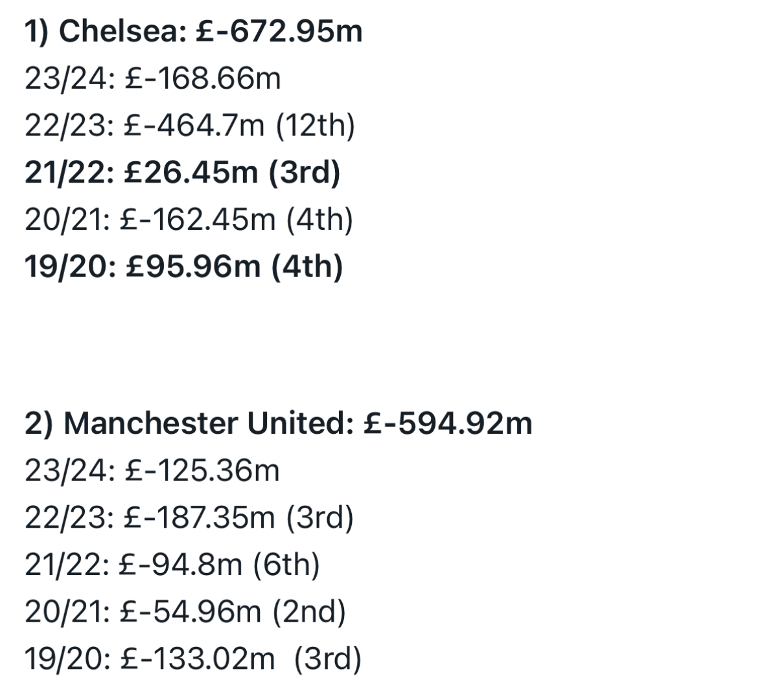Select the bold 21/22 £26.45m (3rd) line
This screenshot has width=764, height=700.
182,173
